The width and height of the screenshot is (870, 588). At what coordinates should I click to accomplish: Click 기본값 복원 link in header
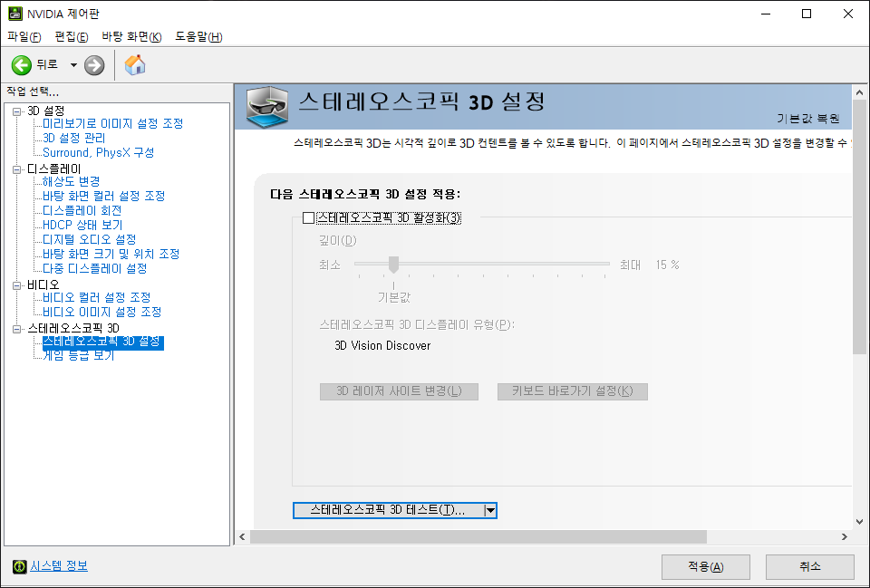pyautogui.click(x=807, y=118)
